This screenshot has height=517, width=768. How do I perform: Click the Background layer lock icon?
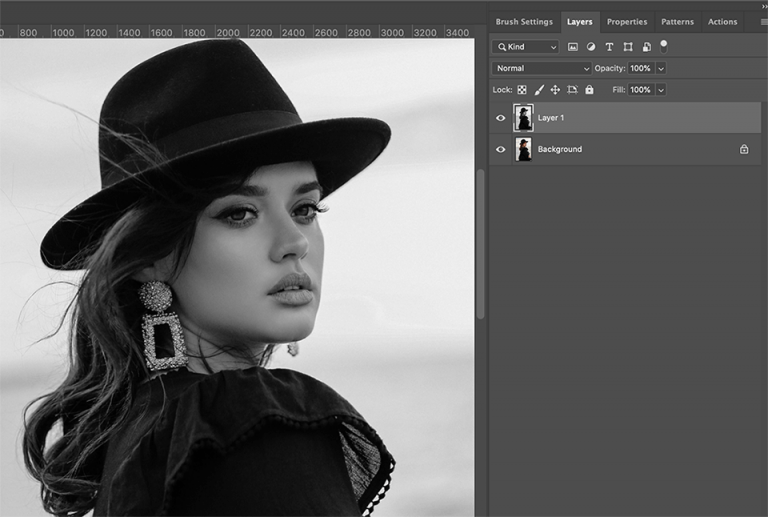[x=744, y=149]
